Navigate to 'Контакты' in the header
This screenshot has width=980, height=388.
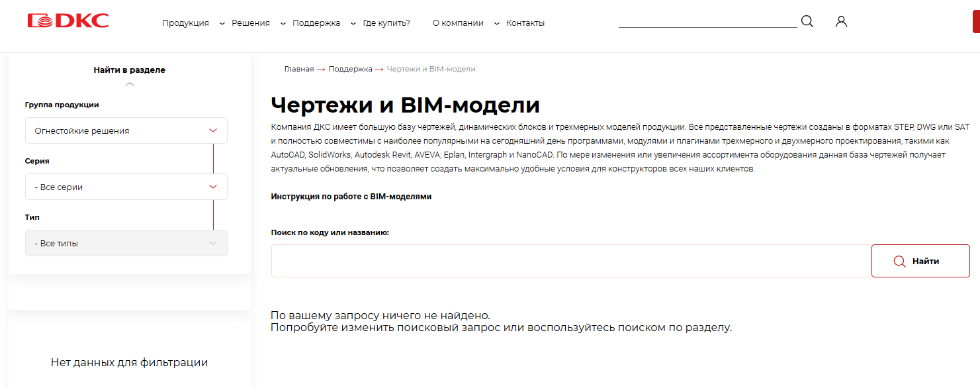coord(525,23)
